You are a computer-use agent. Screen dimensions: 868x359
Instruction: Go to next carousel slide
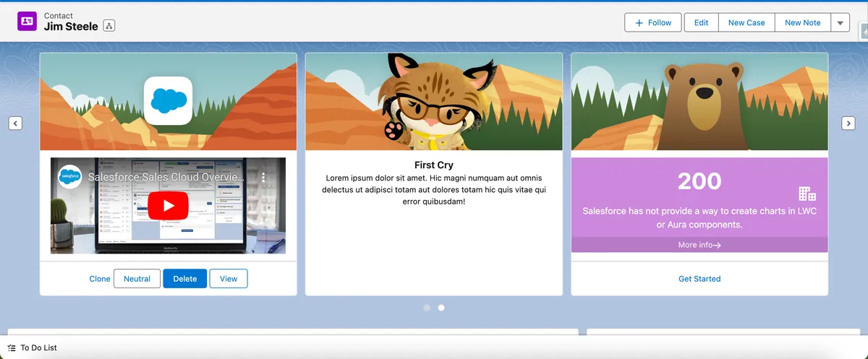(x=848, y=124)
